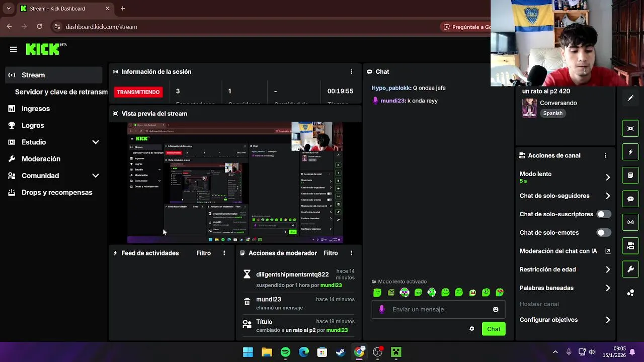Open the browser tab list dropdown

click(8, 9)
